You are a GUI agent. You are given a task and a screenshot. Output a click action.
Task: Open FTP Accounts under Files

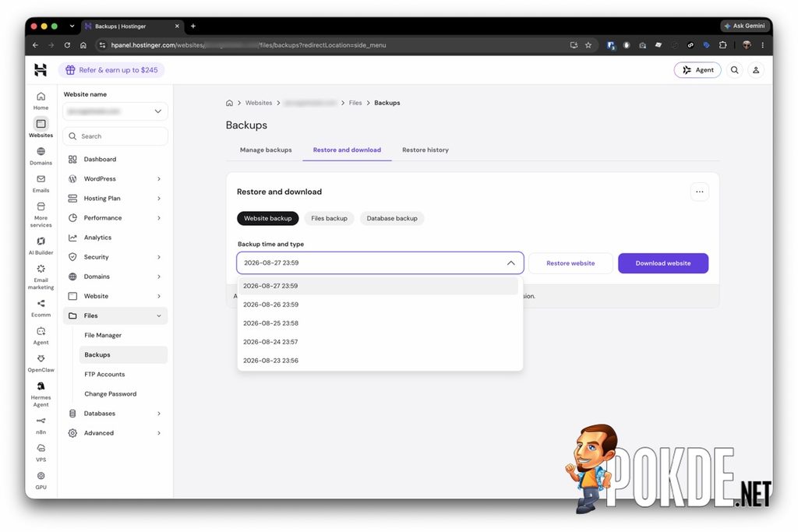123,375
